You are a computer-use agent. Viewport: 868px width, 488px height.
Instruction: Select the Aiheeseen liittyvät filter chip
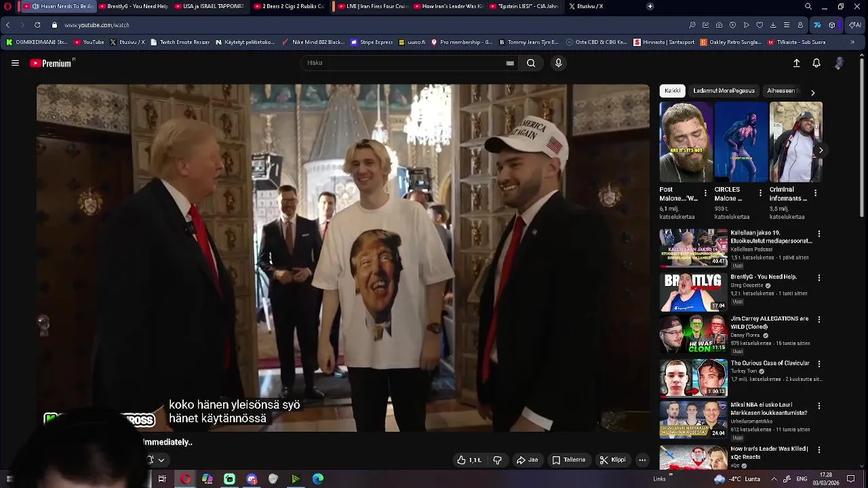click(783, 91)
